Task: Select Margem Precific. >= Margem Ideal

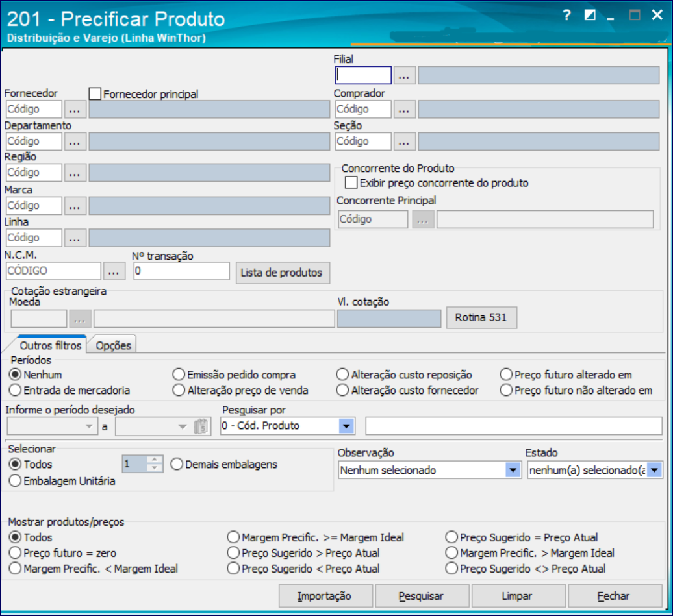Action: 233,537
